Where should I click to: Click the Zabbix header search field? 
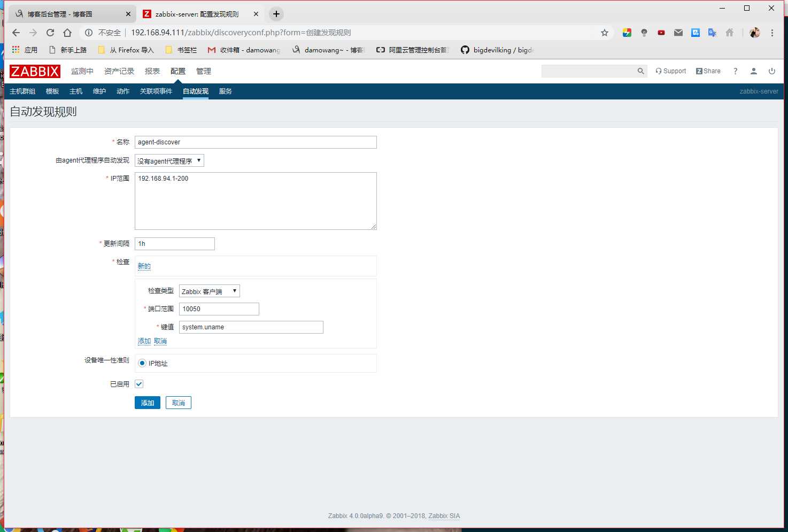[589, 71]
